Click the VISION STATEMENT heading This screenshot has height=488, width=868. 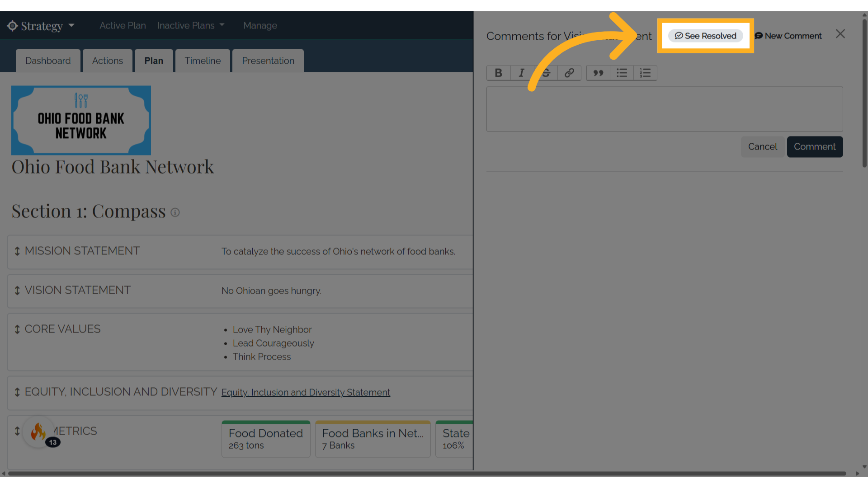tap(78, 290)
